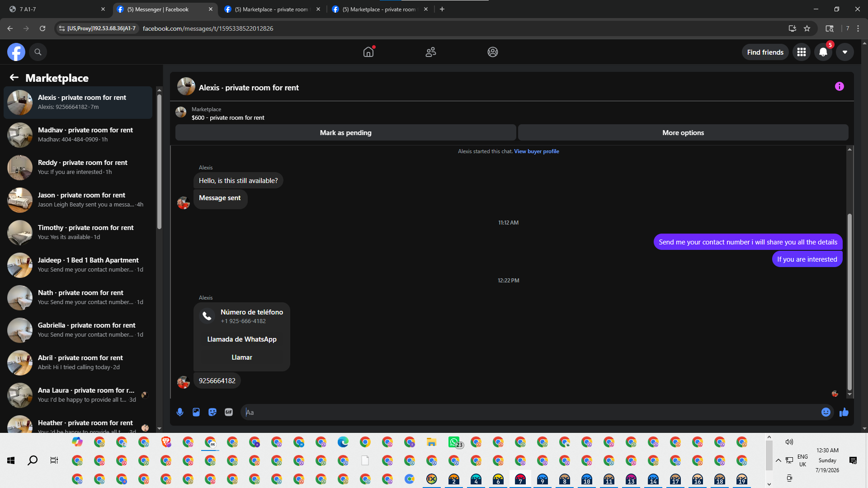Open the Jaideep 1 Bed 1 Bath conversation
Screen dimensions: 868x488
click(x=78, y=265)
